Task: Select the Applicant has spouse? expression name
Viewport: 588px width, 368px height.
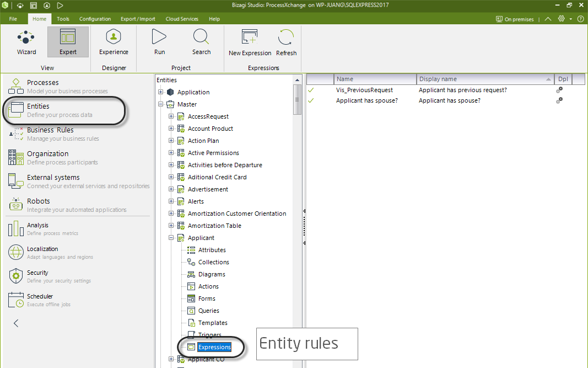Action: (367, 100)
